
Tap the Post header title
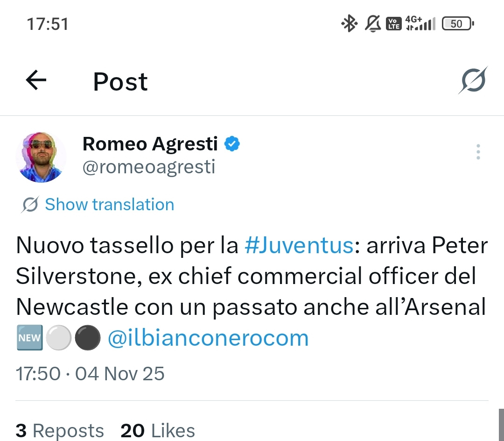[120, 82]
